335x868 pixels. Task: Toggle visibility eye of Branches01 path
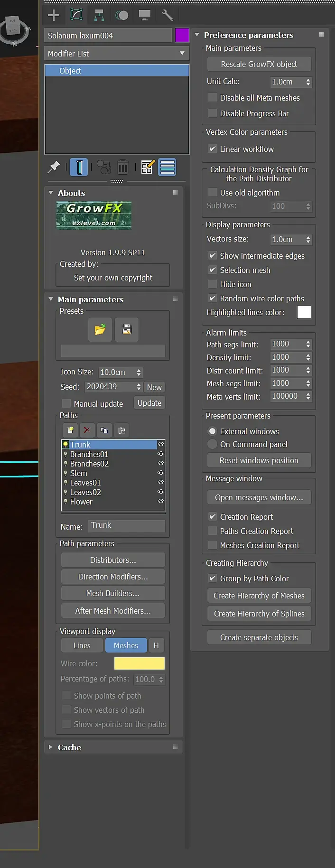tap(161, 454)
